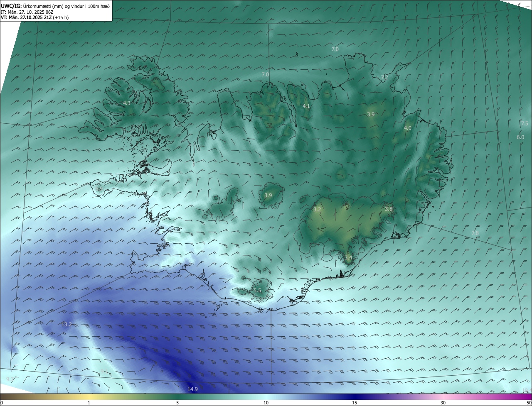
Task: Click the 7.8 value off the southeast coast
Action: pyautogui.click(x=475, y=233)
